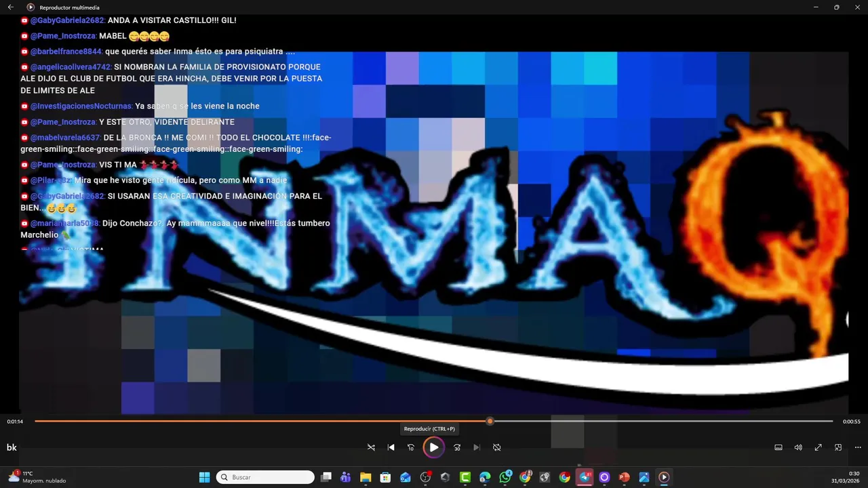Image resolution: width=868 pixels, height=488 pixels.
Task: Skip forward 30 seconds
Action: pyautogui.click(x=457, y=447)
